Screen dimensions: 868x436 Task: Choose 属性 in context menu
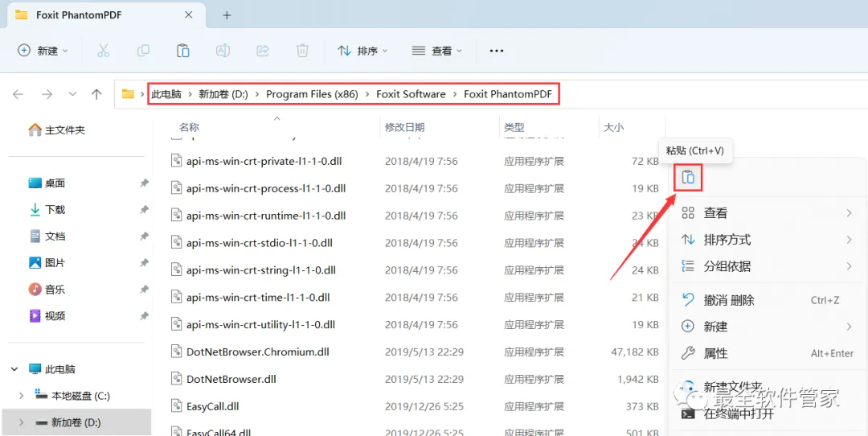pos(767,353)
